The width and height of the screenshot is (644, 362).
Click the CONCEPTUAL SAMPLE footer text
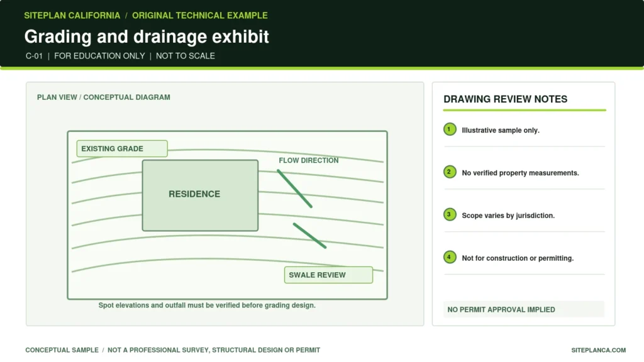[x=62, y=350]
